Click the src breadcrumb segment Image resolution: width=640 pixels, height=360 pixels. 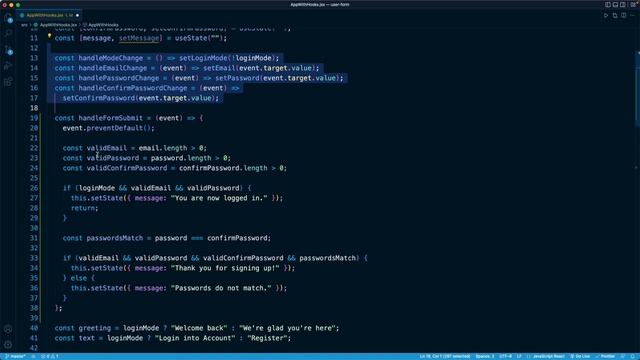(24, 25)
